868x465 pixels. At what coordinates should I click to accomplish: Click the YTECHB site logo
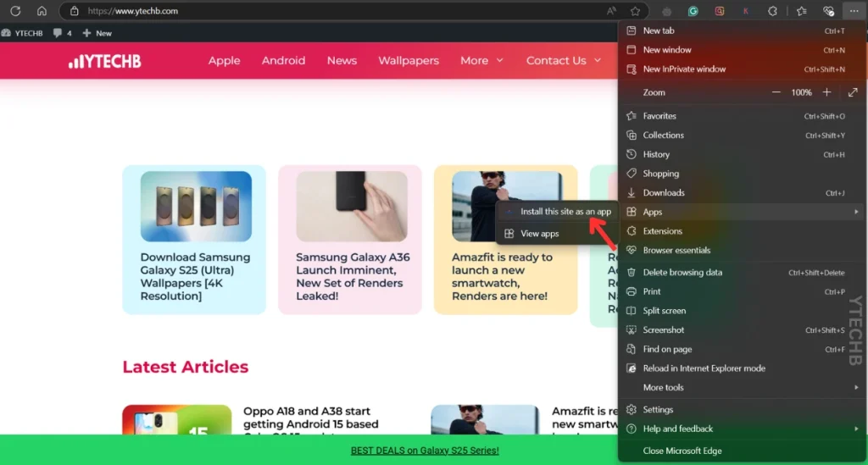(x=104, y=61)
